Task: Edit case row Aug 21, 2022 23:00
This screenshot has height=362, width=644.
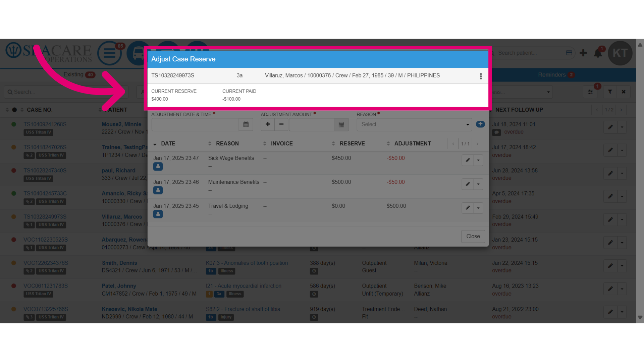Action: 610,312
